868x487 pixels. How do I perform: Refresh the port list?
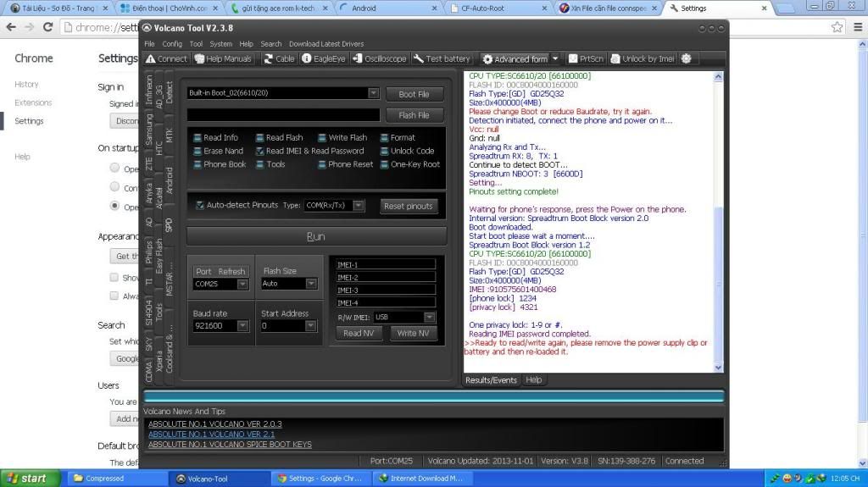(x=231, y=271)
